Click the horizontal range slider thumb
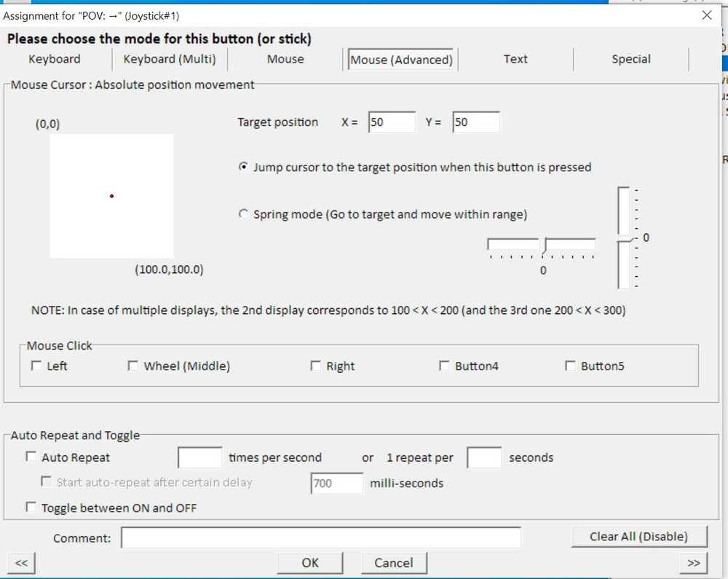This screenshot has width=728, height=579. pos(543,244)
